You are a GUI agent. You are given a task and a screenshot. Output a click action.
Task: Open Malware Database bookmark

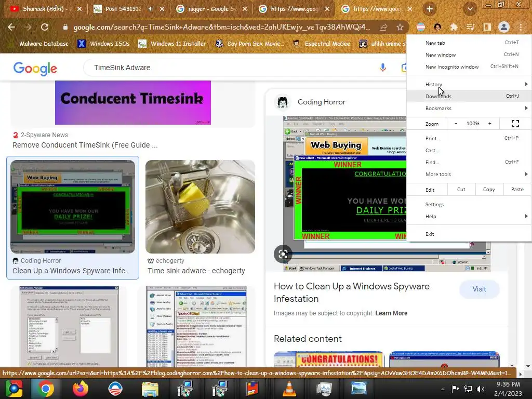point(39,44)
